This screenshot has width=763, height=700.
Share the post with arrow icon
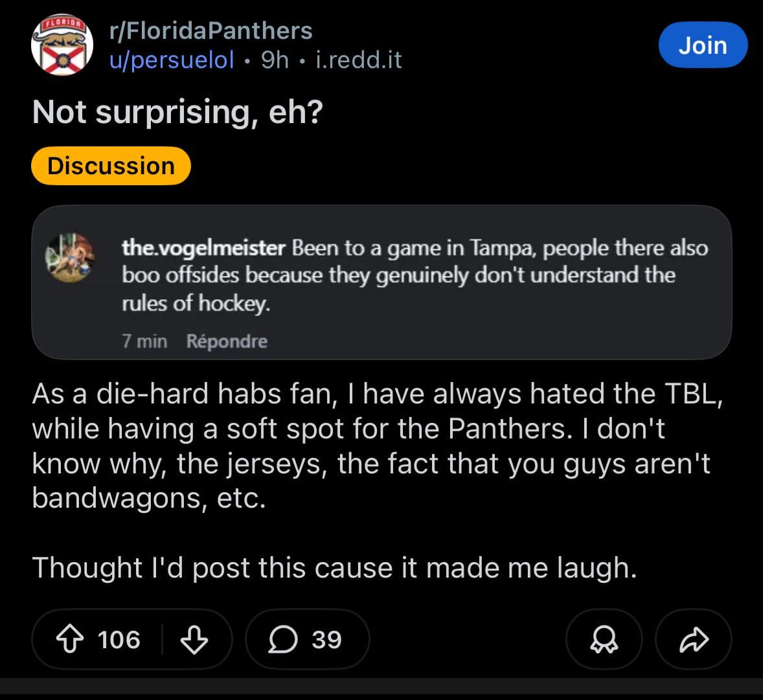pos(694,640)
